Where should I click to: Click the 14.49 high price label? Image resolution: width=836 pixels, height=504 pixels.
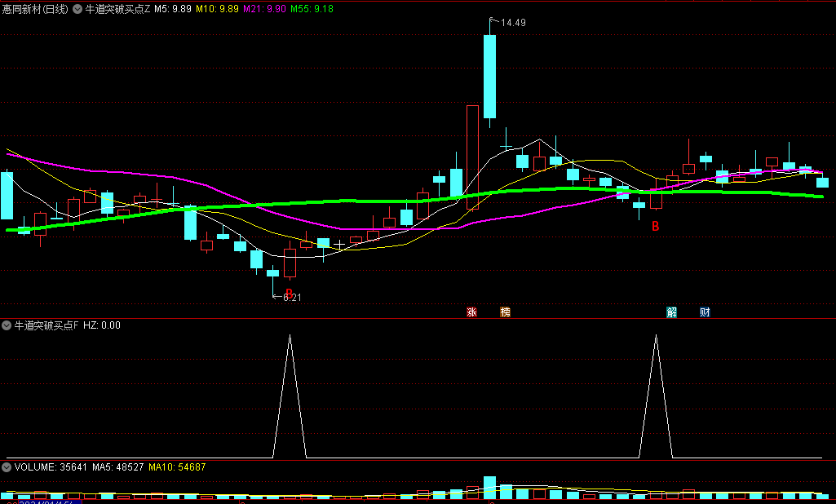point(514,22)
